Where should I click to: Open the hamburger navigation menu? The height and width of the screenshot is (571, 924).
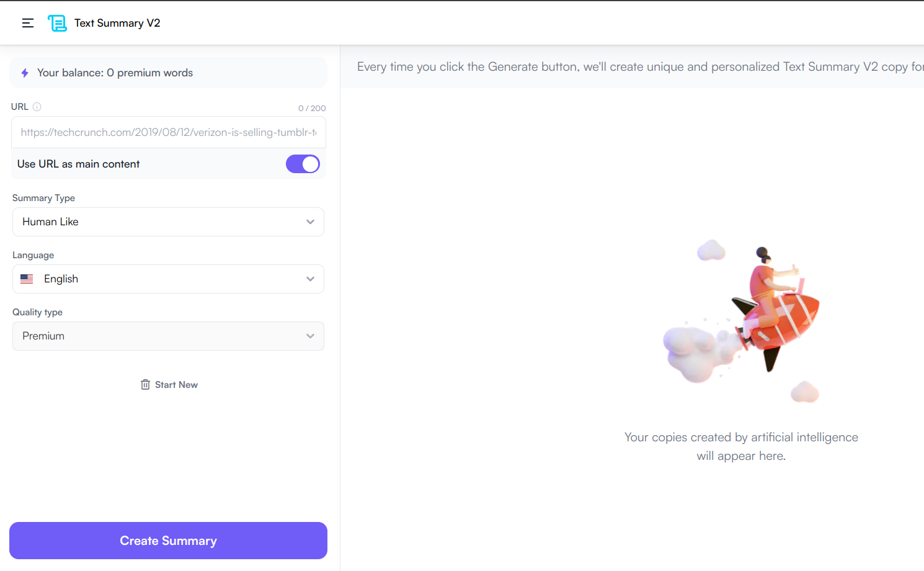coord(28,23)
